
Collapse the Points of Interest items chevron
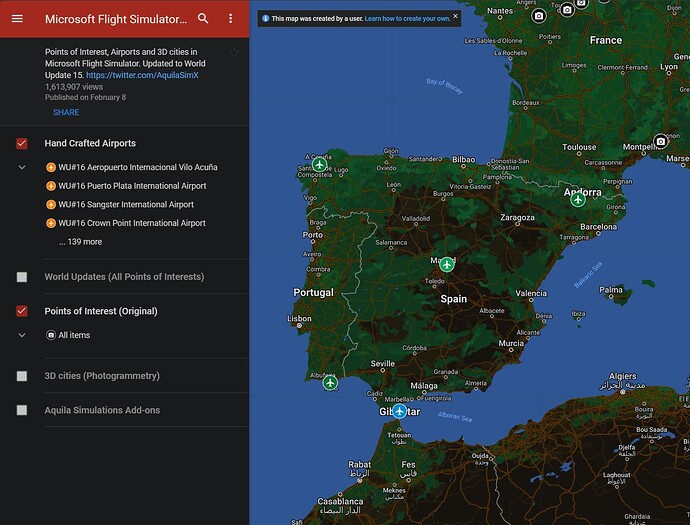[22, 336]
